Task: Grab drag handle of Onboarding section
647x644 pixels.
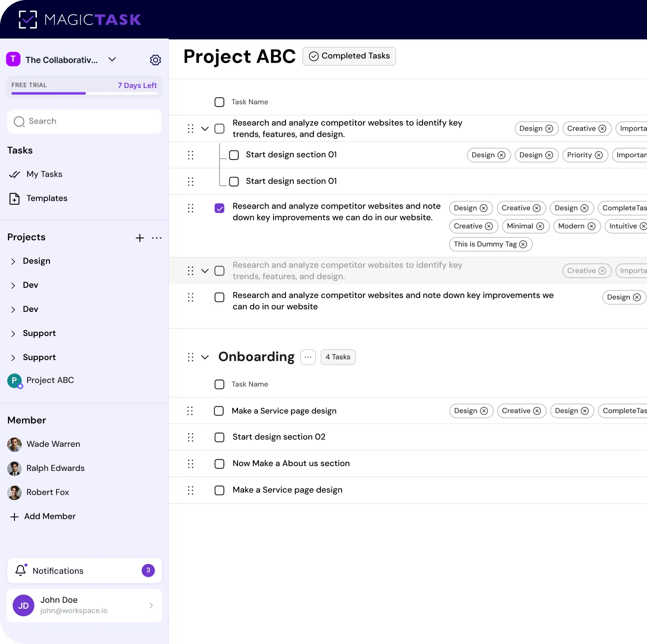Action: pos(191,357)
